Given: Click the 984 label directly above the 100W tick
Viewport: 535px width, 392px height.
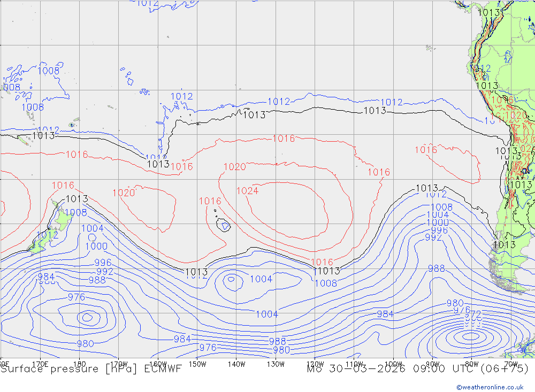Looking at the screenshot, I should [x=385, y=314].
